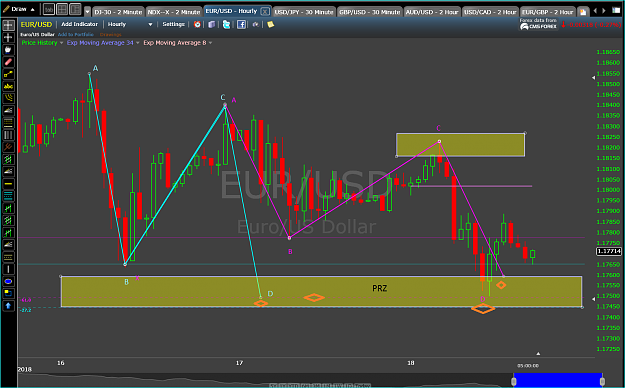The height and width of the screenshot is (388, 625).
Task: Click the CMS Forex data provider logo
Action: [538, 26]
